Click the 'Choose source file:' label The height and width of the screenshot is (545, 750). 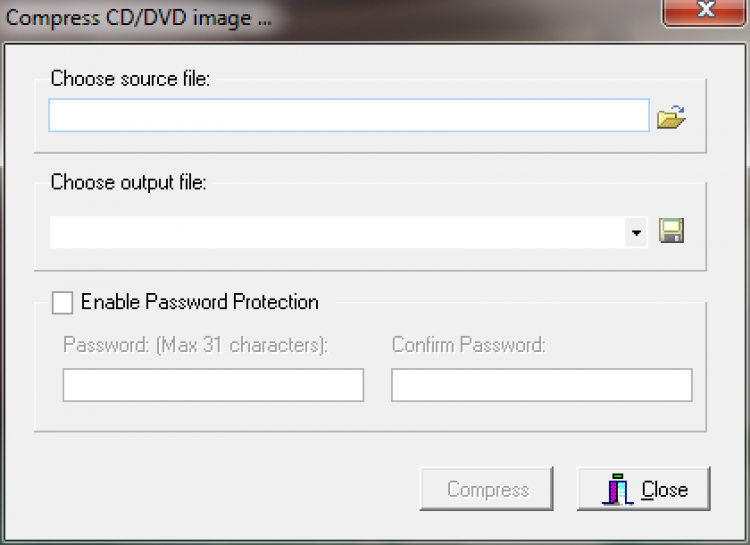130,79
